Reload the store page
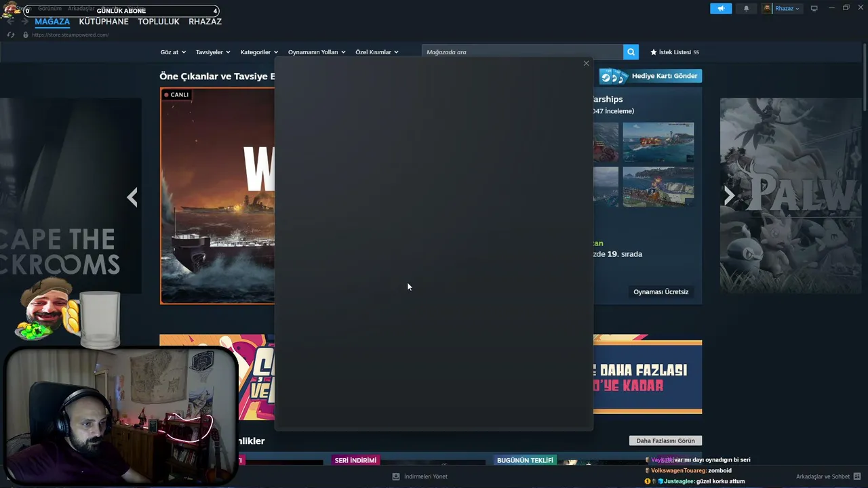Screen dimensions: 868x488 (11, 35)
